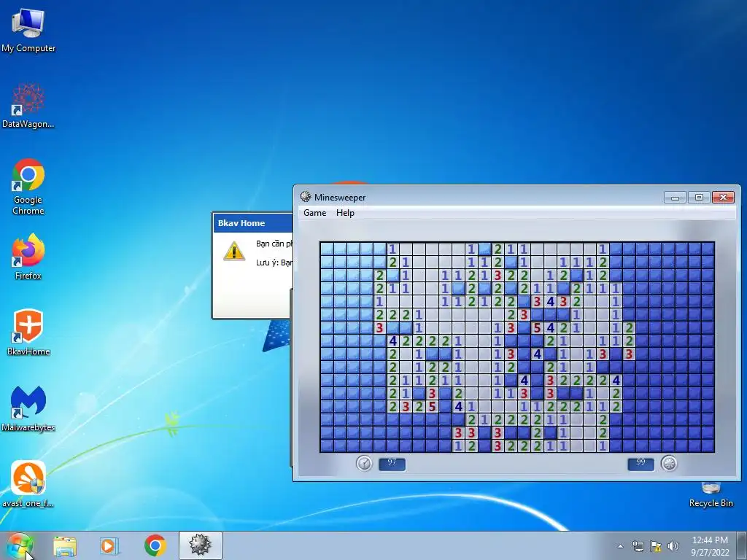Open the Action Center flag icon
747x560 pixels.
click(x=656, y=546)
